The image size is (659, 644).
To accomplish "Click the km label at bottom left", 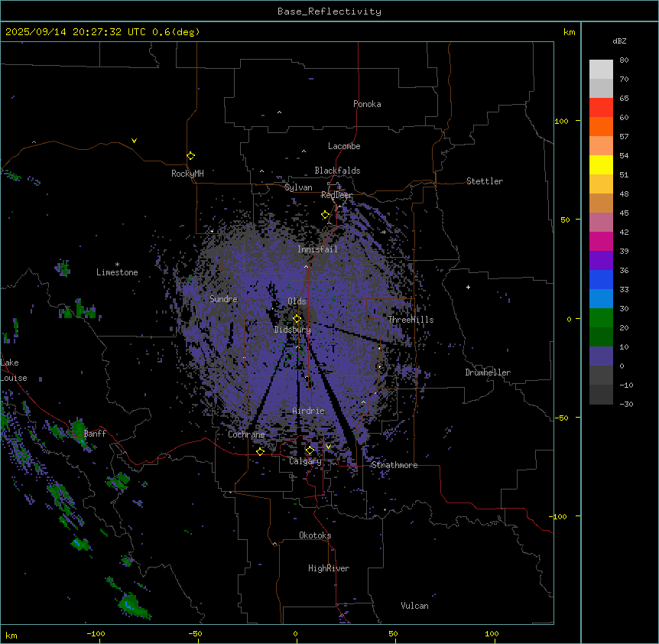I will (x=11, y=636).
